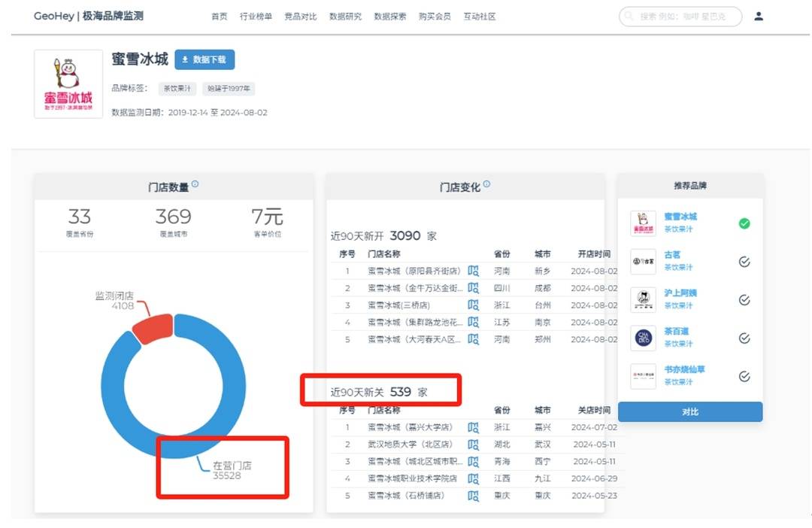Click the search magnifier icon
This screenshot has width=812, height=528.
(x=629, y=16)
